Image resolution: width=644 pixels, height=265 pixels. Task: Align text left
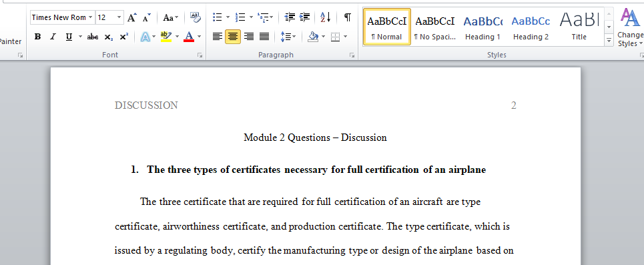coord(218,37)
